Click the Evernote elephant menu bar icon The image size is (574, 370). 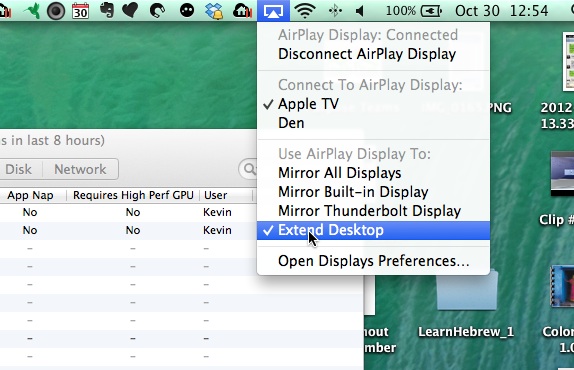[x=107, y=11]
